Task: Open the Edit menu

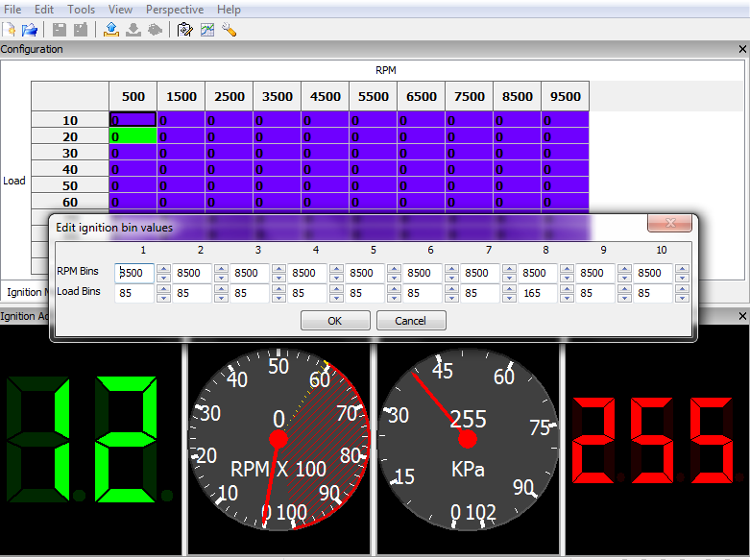Action: pyautogui.click(x=44, y=9)
